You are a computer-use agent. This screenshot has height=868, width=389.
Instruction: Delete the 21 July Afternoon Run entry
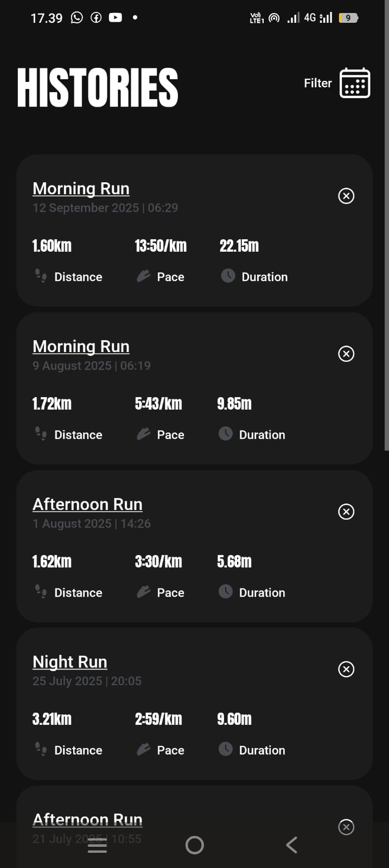[346, 827]
